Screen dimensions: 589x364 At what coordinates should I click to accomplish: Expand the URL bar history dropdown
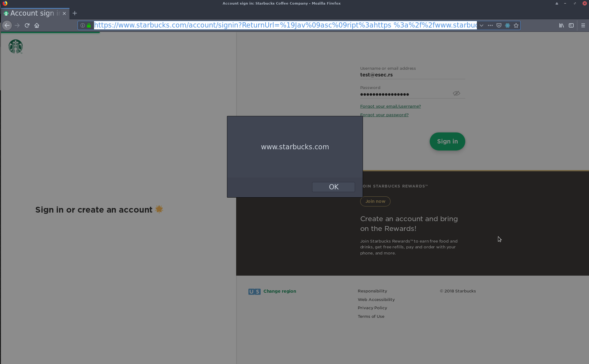[481, 25]
